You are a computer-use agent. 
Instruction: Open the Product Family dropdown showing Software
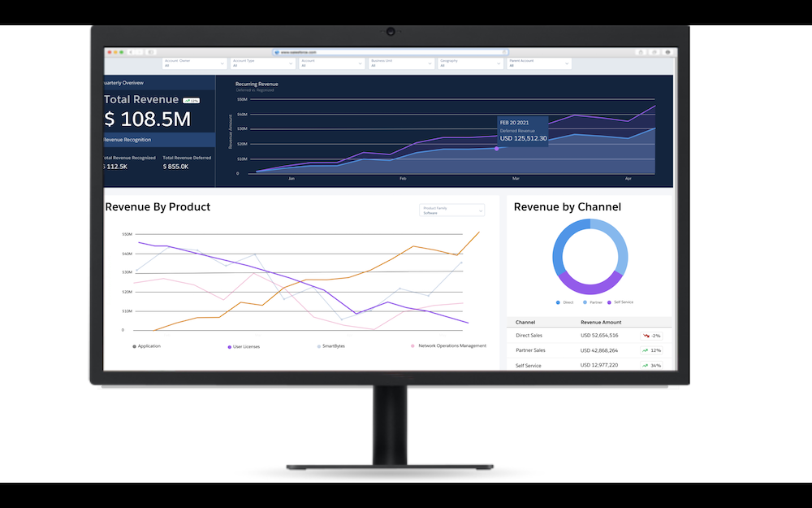[x=451, y=210]
